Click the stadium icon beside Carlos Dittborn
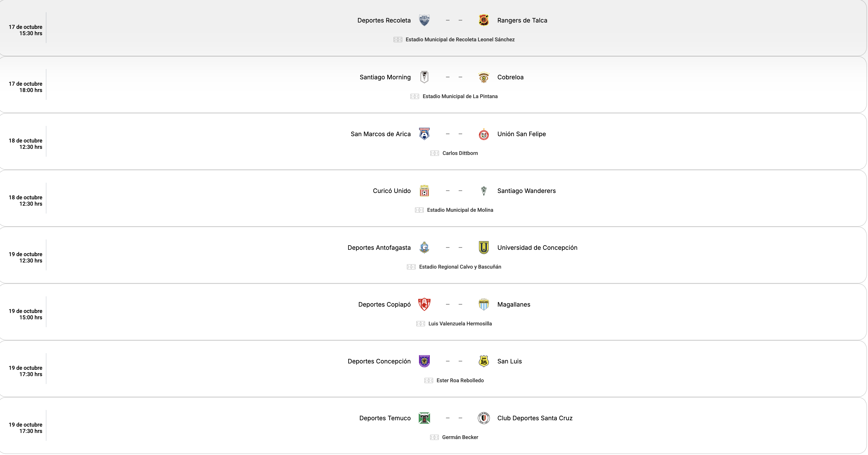This screenshot has width=868, height=455. (x=434, y=153)
